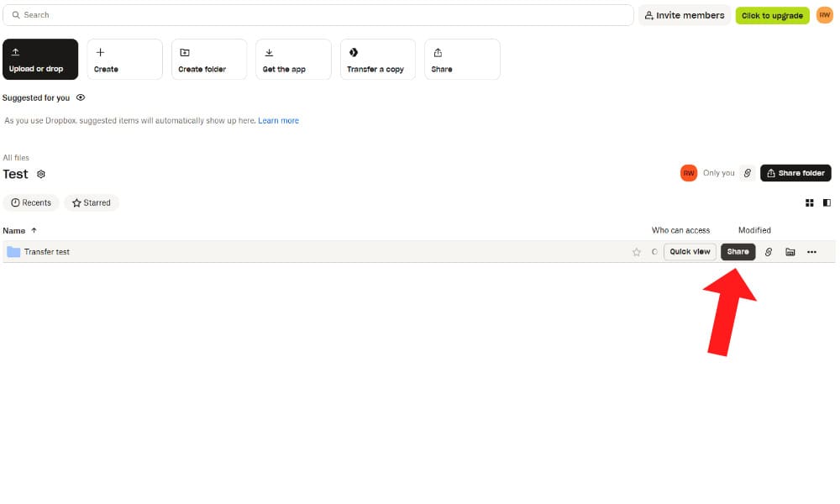Click the Share folder button
The width and height of the screenshot is (840, 504).
795,173
